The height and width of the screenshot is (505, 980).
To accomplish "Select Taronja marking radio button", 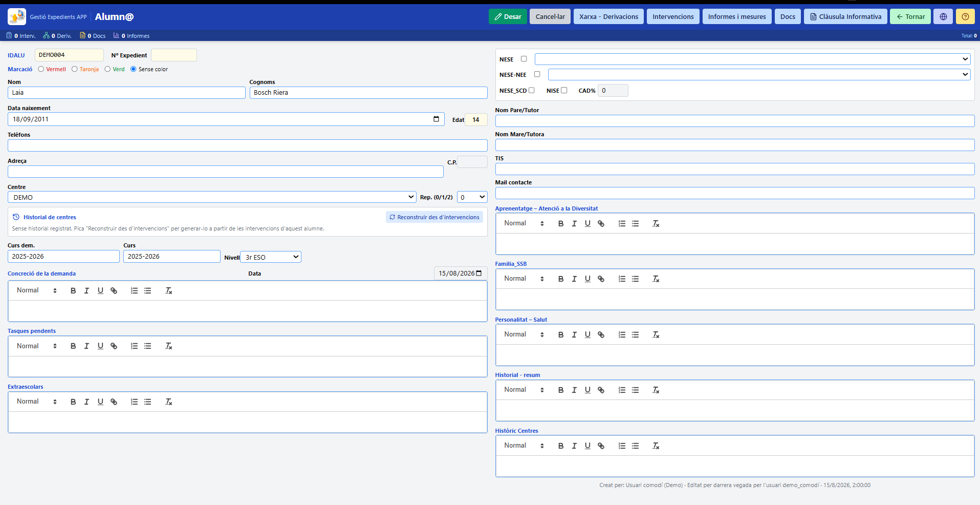I will 75,69.
